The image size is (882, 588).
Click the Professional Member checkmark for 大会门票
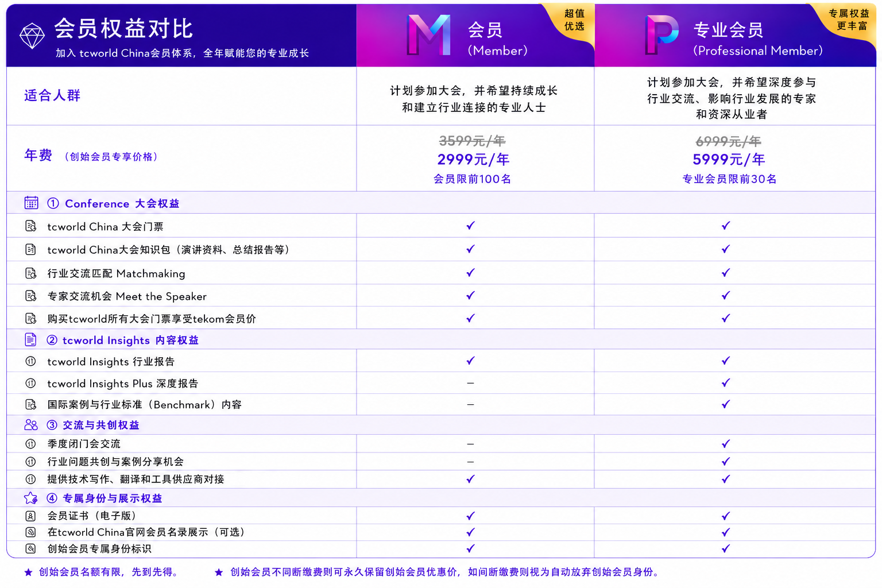click(x=726, y=226)
